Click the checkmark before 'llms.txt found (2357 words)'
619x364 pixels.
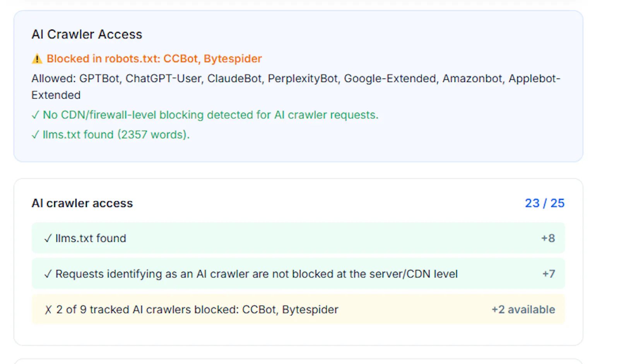click(35, 135)
